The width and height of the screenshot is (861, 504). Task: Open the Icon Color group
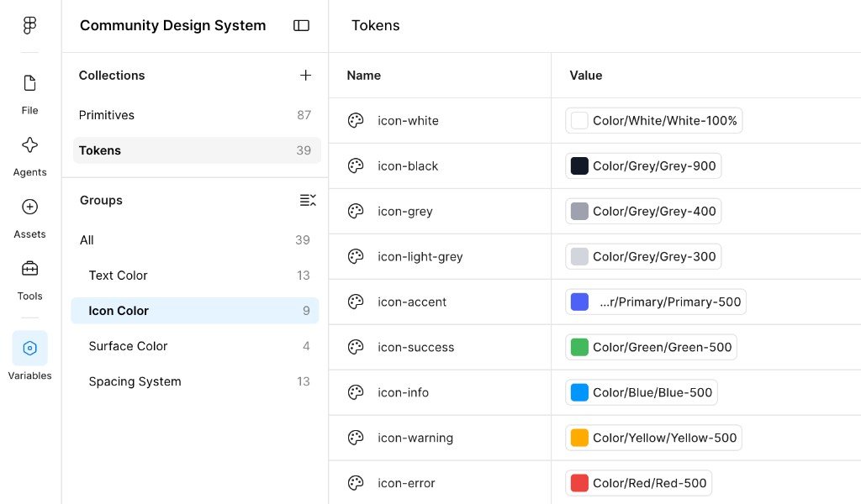195,311
